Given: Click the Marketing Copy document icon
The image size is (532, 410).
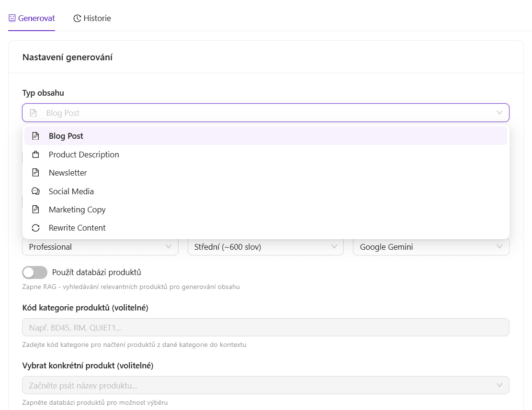Looking at the screenshot, I should (x=35, y=210).
